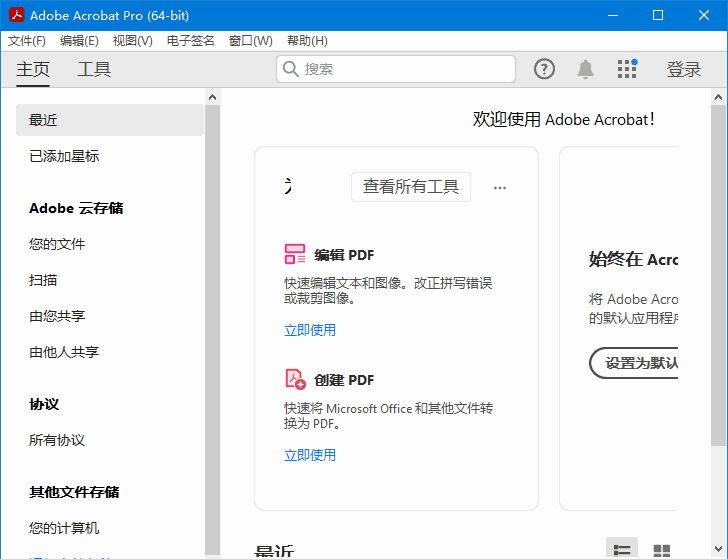Open 扫描 in the sidebar

43,280
